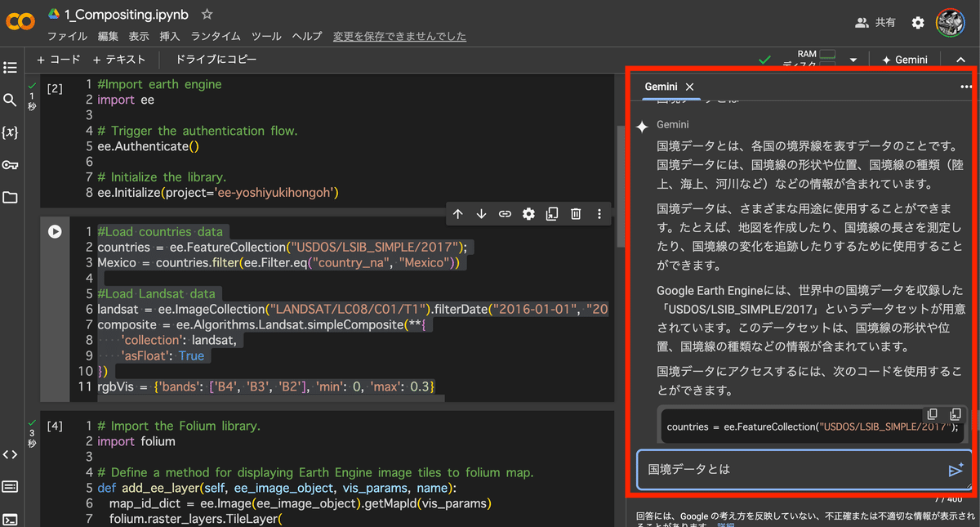This screenshot has width=980, height=527.
Task: Open the Files folder sidebar
Action: coord(11,196)
